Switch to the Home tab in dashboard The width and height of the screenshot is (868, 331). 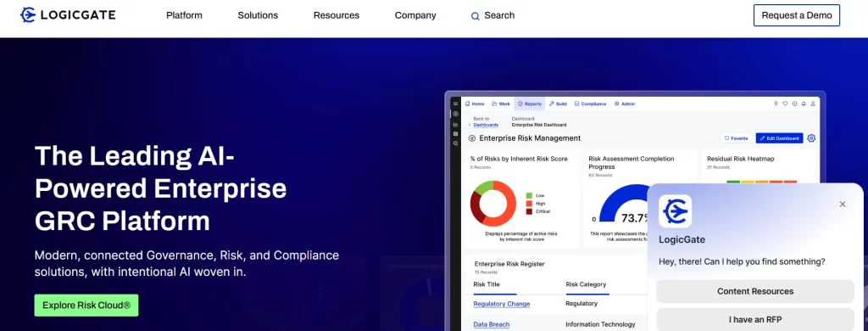475,104
